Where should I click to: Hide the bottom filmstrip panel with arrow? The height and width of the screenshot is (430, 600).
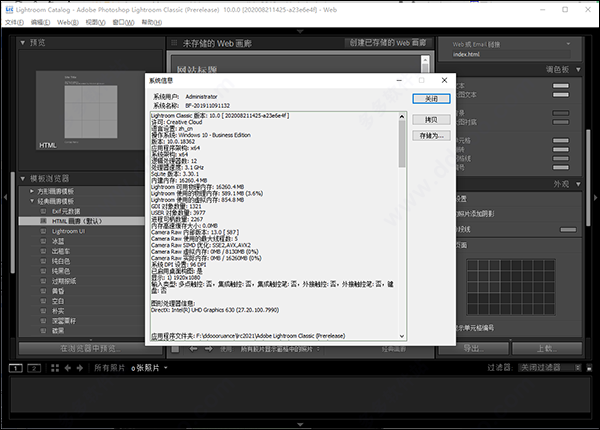click(300, 424)
